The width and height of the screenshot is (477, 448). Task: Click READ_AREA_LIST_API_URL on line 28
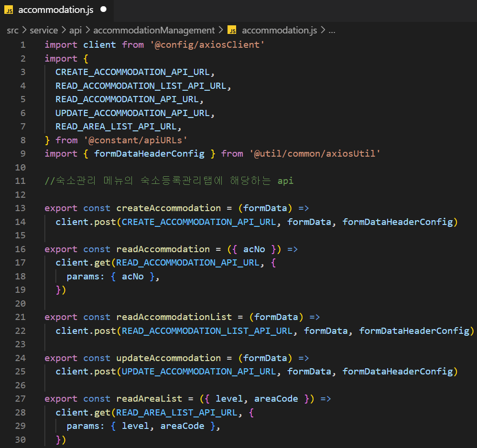[x=177, y=413]
